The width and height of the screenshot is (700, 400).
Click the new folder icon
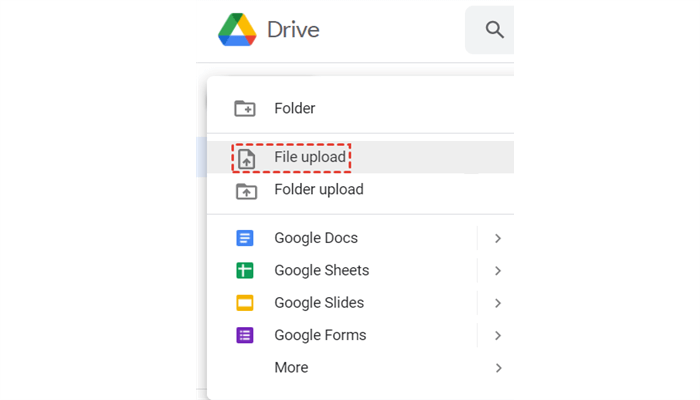click(x=245, y=108)
